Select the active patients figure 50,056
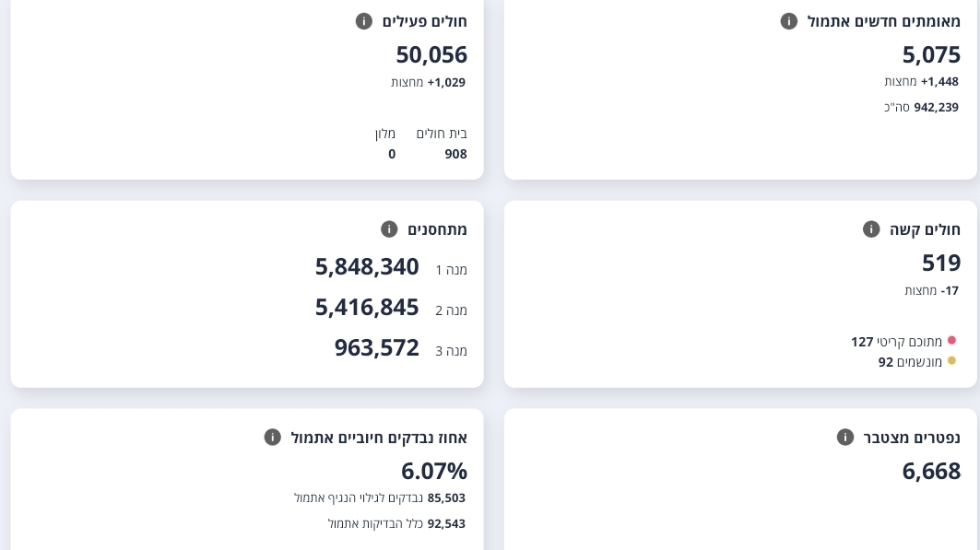This screenshot has height=550, width=980. click(x=431, y=54)
